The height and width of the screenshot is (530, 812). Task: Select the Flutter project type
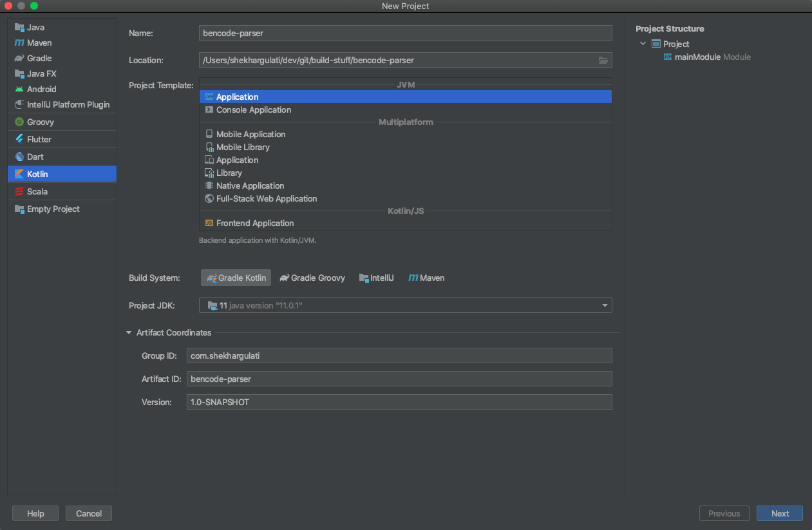(x=37, y=138)
